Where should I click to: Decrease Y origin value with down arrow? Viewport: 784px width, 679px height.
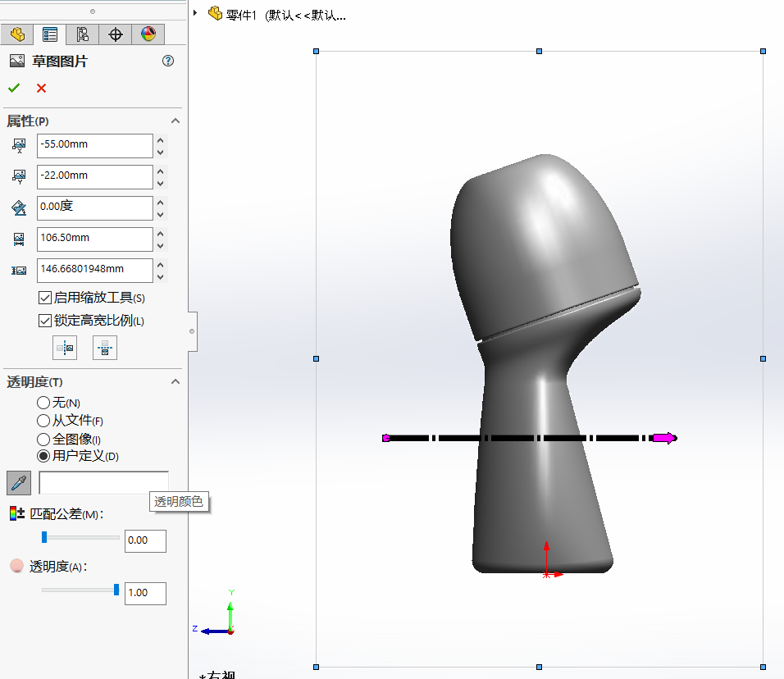(161, 183)
